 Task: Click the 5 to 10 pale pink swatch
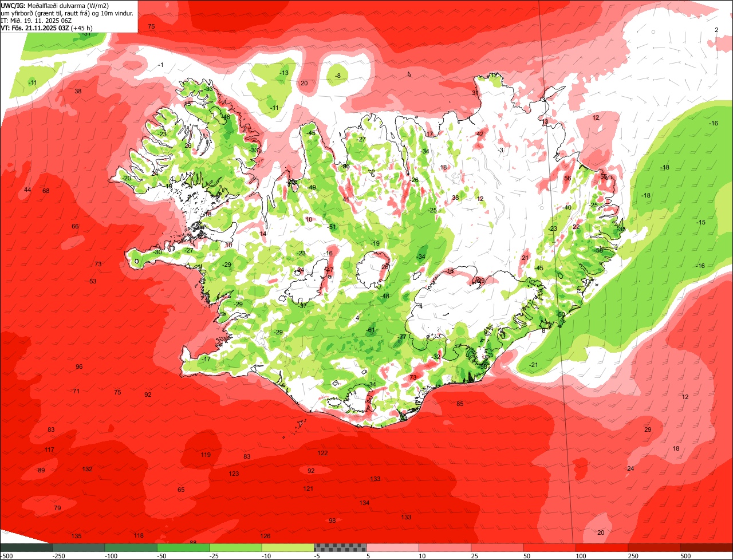393,547
